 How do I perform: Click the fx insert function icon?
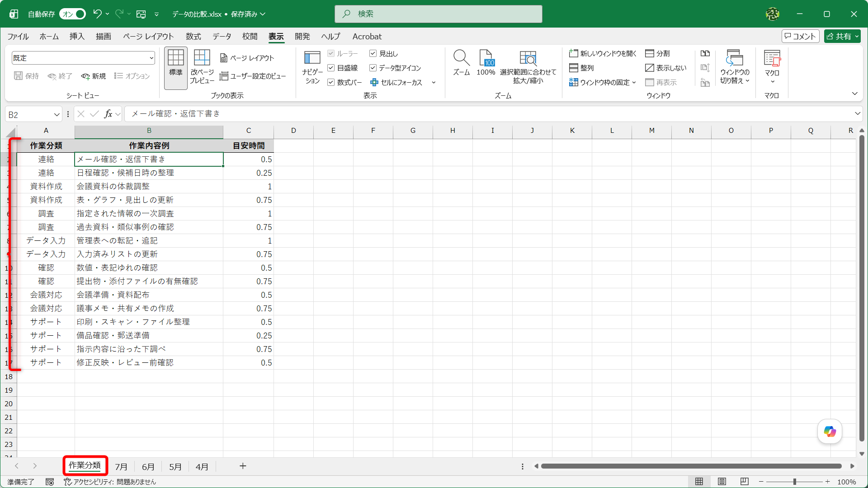coord(108,114)
